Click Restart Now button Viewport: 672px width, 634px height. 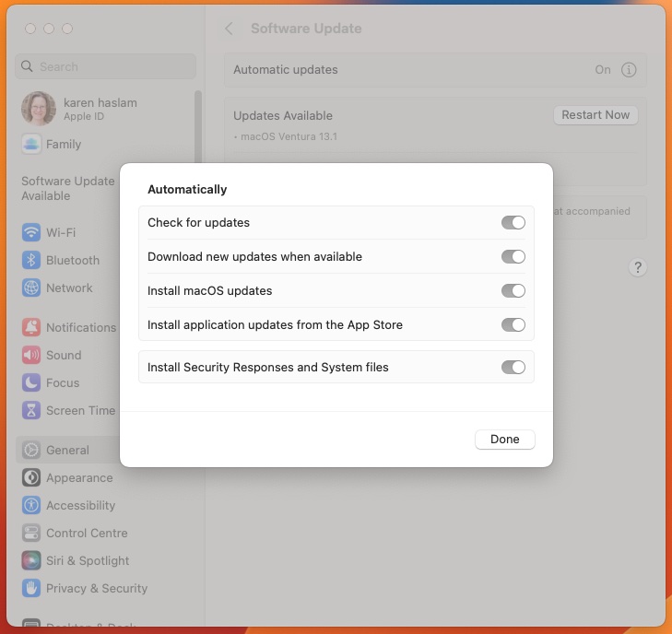point(595,115)
